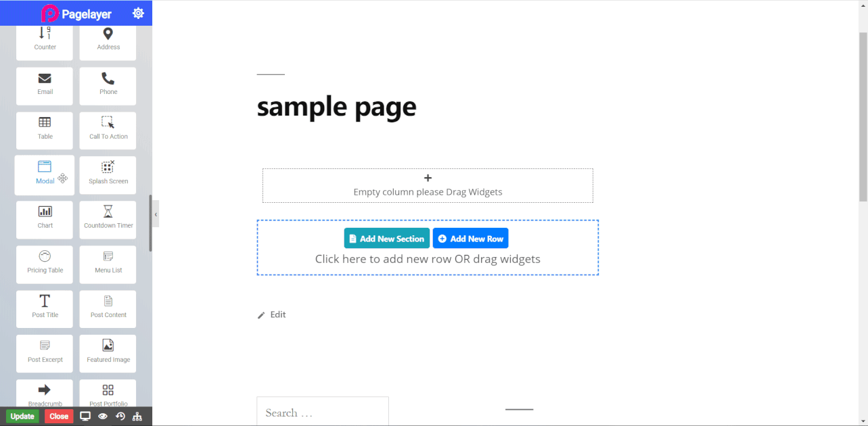Viewport: 868px width, 426px height.
Task: Click the Add New Row button
Action: 470,238
